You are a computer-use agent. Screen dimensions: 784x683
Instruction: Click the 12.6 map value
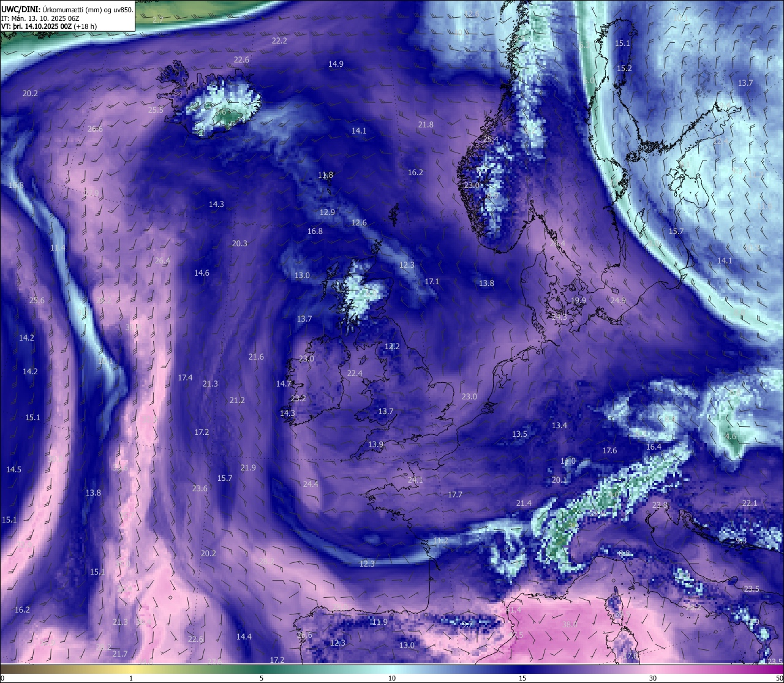coord(359,223)
